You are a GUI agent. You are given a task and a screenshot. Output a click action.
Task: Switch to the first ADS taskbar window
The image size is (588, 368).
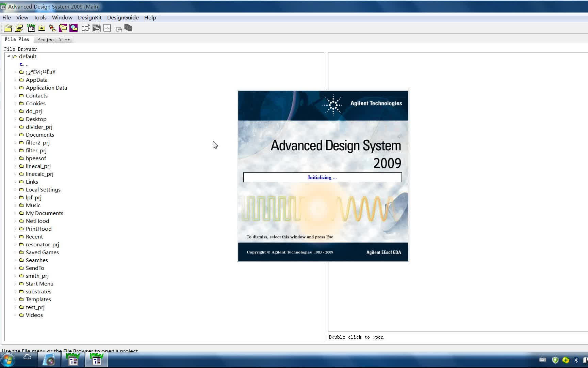point(73,360)
